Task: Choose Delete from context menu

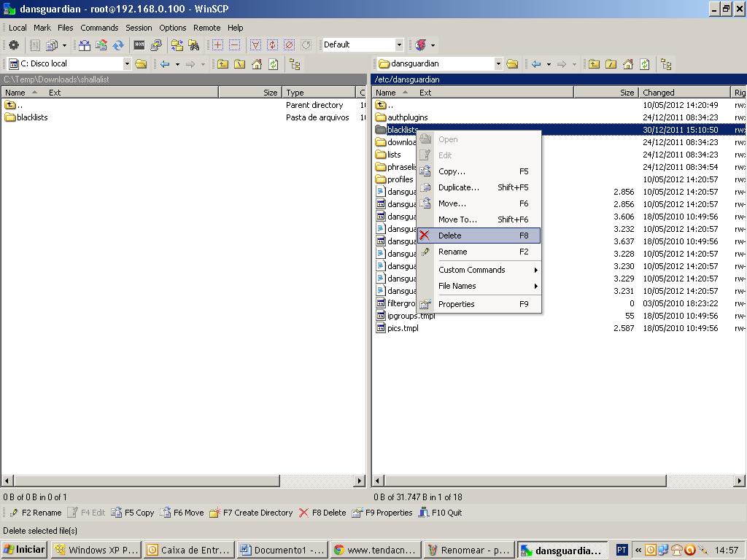Action: [479, 236]
